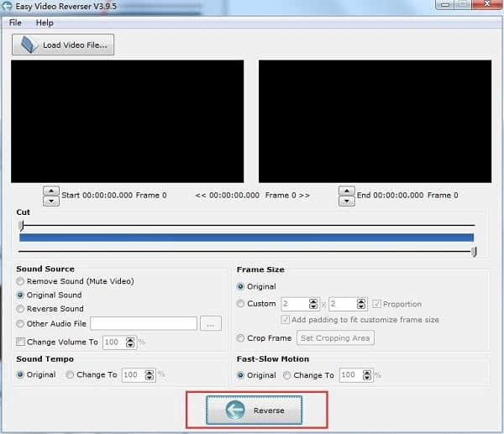Step to next frame using >> marker
504x434 pixels.
pyautogui.click(x=304, y=196)
